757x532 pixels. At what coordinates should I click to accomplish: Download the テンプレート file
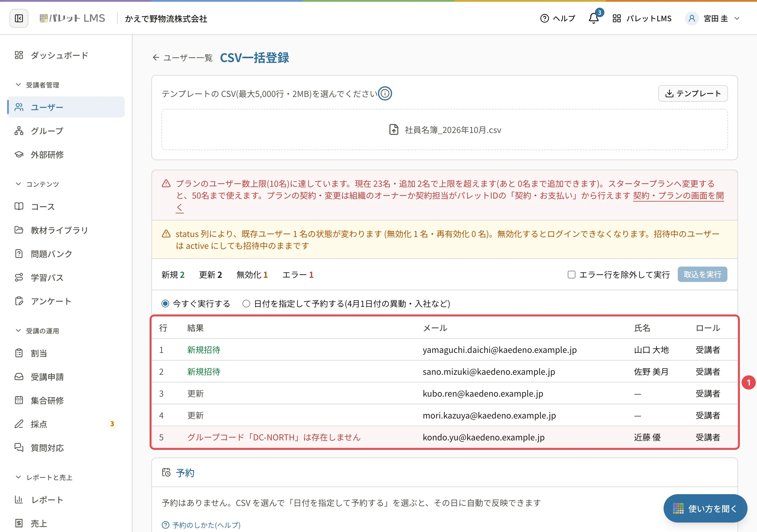693,94
